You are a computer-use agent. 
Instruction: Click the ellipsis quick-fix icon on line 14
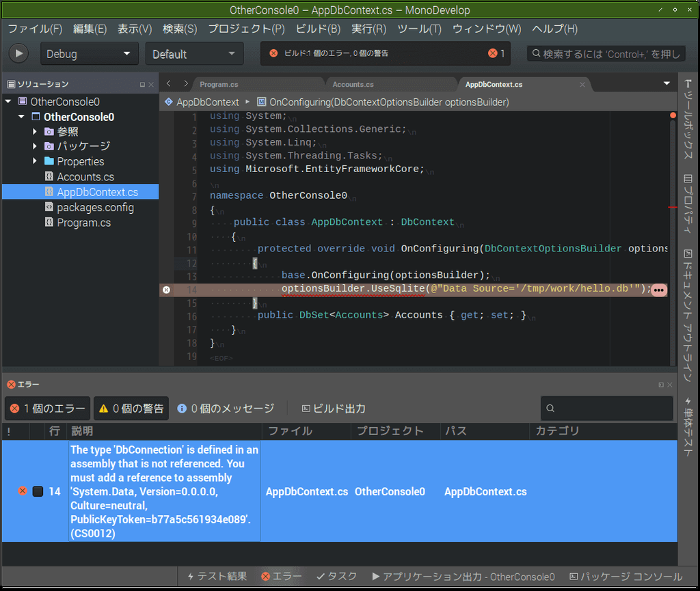[658, 290]
